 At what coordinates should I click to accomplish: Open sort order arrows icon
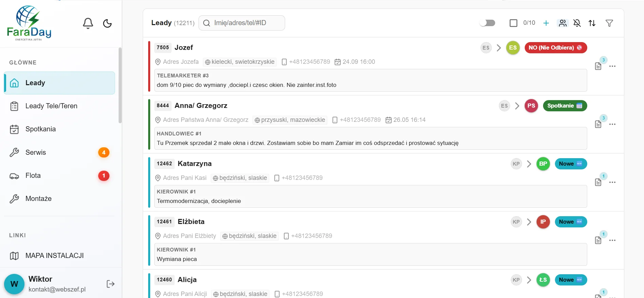click(x=592, y=23)
